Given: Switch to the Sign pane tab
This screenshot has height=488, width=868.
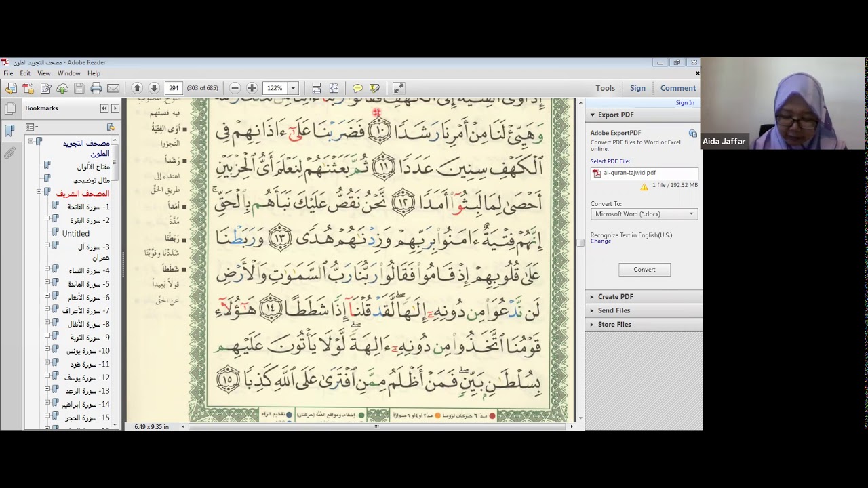Looking at the screenshot, I should point(637,88).
